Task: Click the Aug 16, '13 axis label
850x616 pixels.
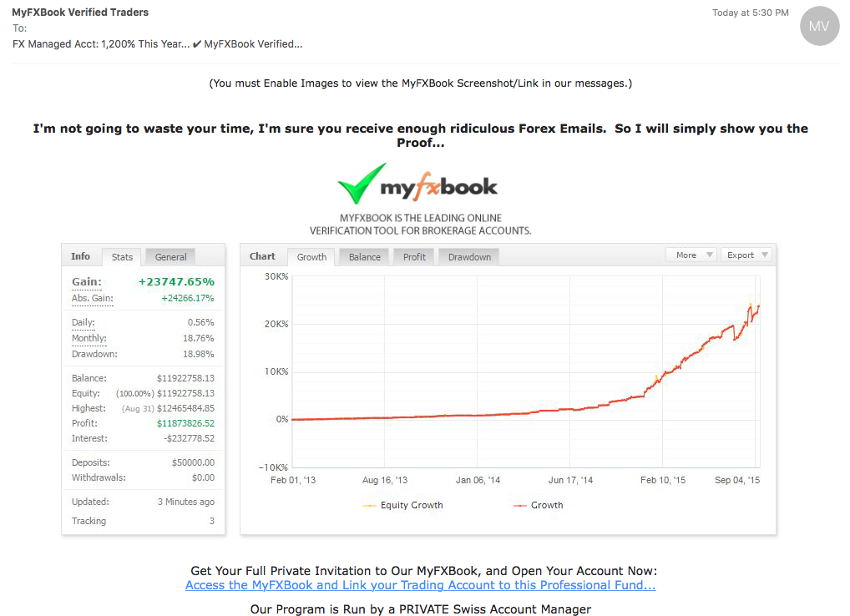Action: click(385, 480)
